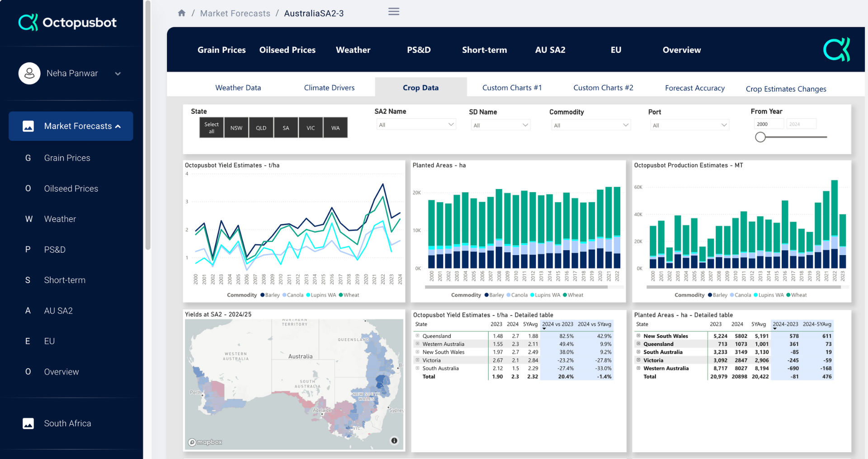Viewport: 868px width, 459px height.
Task: Click the Octopusbot logo in sidebar
Action: (67, 22)
